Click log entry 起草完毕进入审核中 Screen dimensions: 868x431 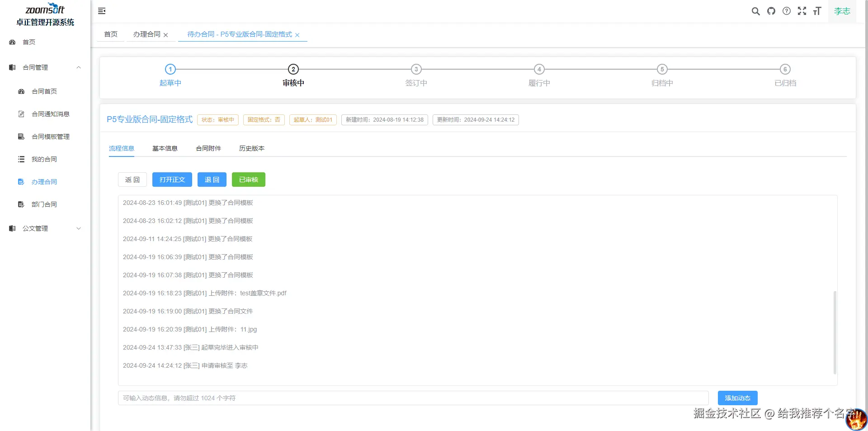coord(191,347)
